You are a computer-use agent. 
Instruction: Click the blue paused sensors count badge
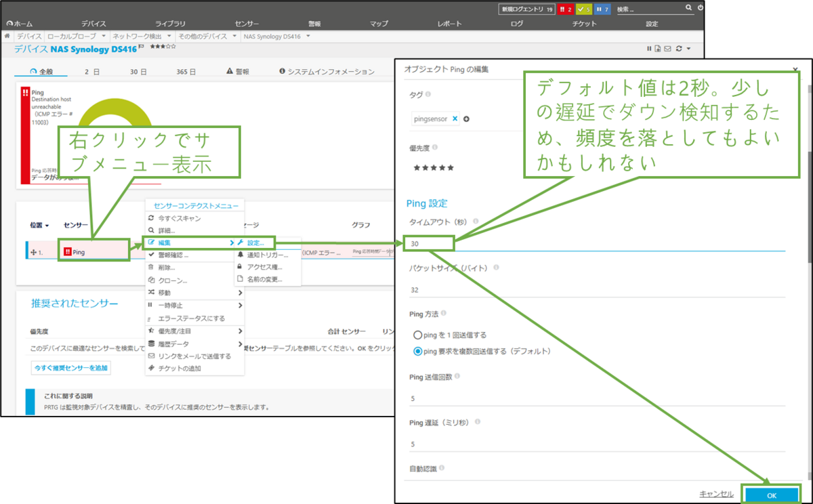(603, 9)
